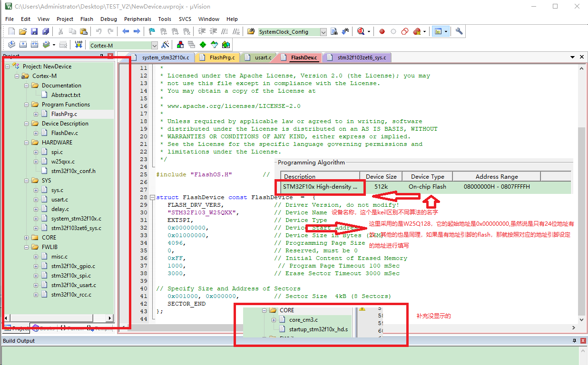588x365 pixels.
Task: Click the Save All toolbar icon
Action: pyautogui.click(x=45, y=32)
